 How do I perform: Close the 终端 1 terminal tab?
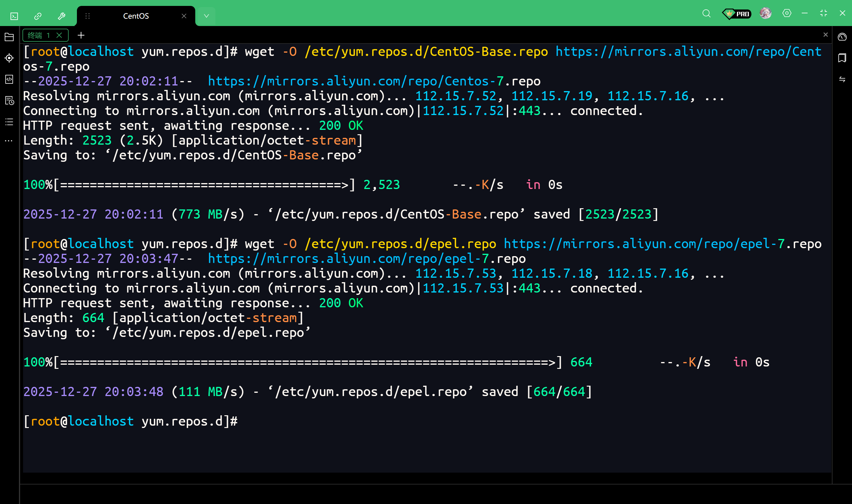[59, 35]
